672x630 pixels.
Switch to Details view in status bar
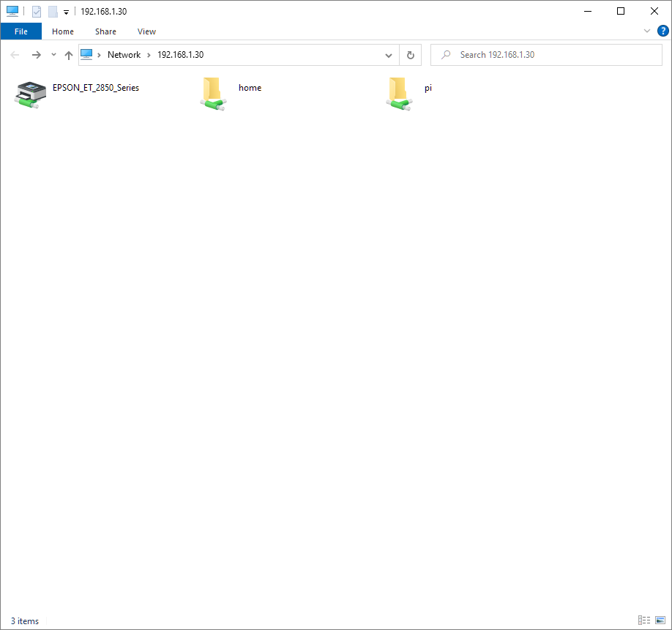point(644,620)
